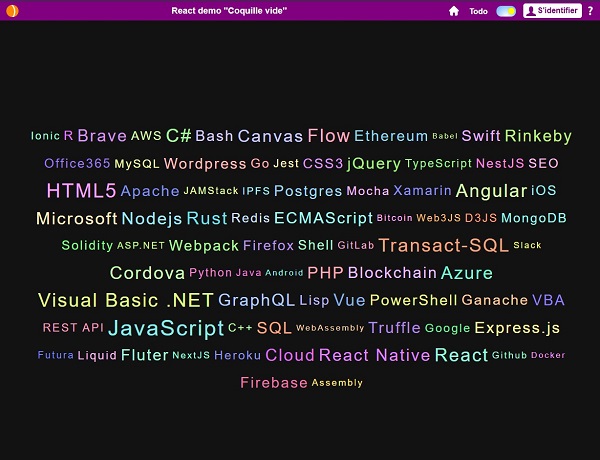Click the Blockchain tag

click(x=392, y=273)
